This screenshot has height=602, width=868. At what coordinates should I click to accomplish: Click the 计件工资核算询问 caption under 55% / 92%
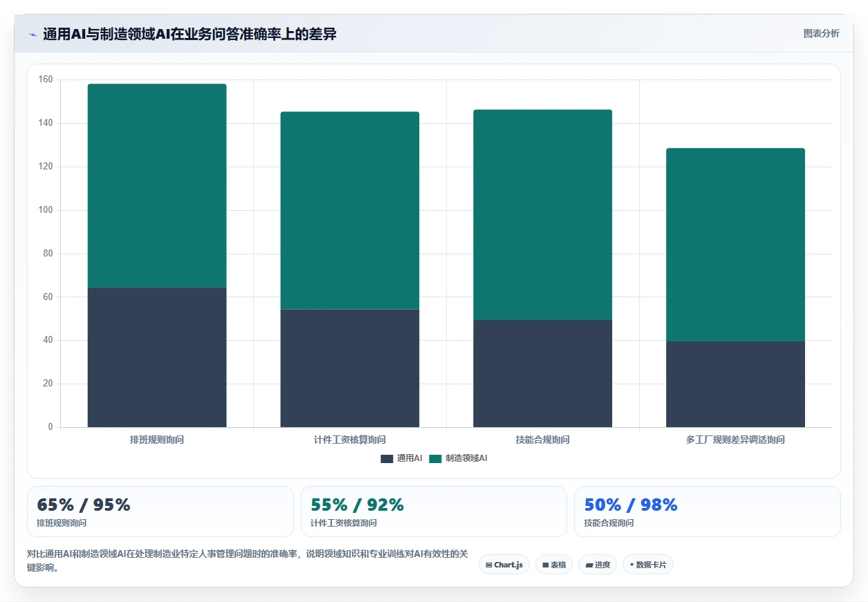pyautogui.click(x=344, y=523)
